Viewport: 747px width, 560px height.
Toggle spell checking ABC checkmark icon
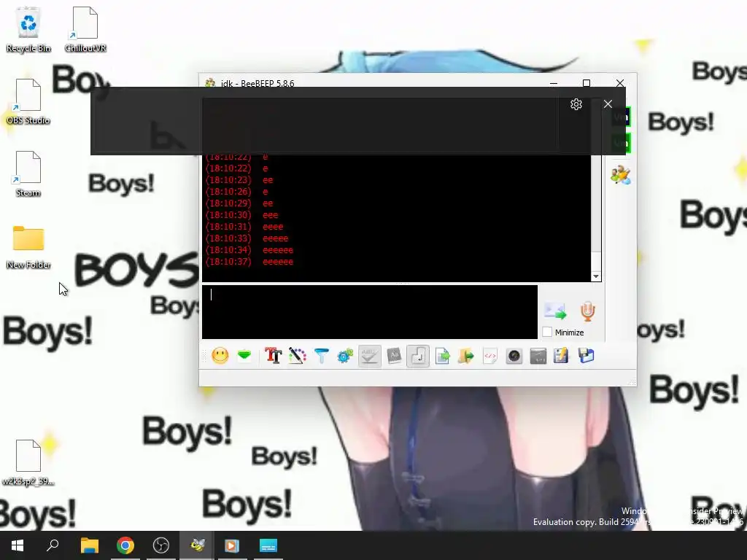click(370, 356)
